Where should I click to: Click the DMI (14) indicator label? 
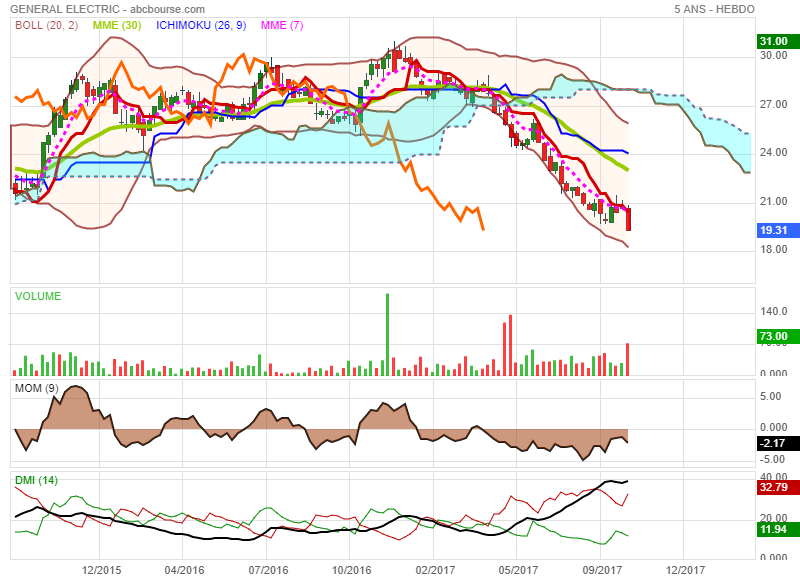click(36, 481)
